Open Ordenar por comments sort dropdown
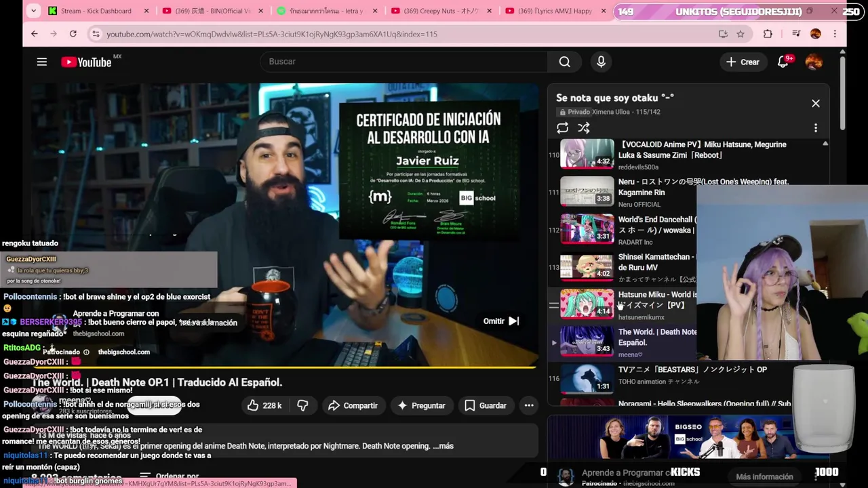This screenshot has height=488, width=868. (x=170, y=476)
